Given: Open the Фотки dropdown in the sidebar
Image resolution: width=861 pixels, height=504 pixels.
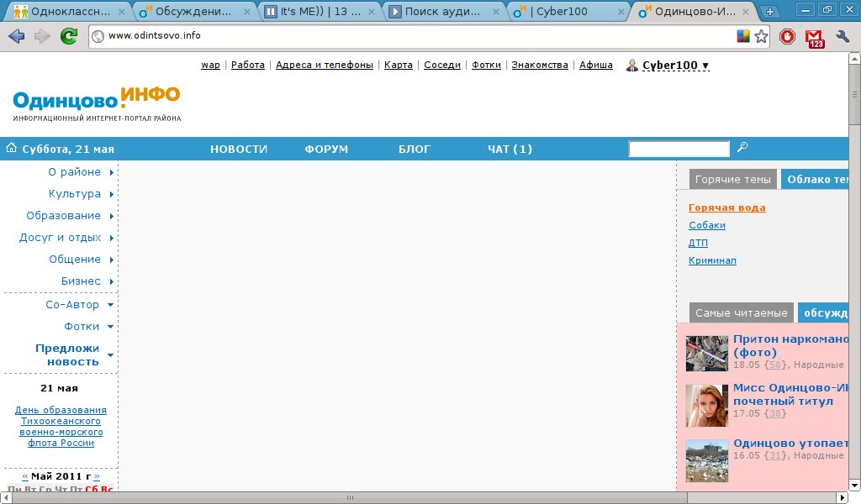Looking at the screenshot, I should point(89,327).
